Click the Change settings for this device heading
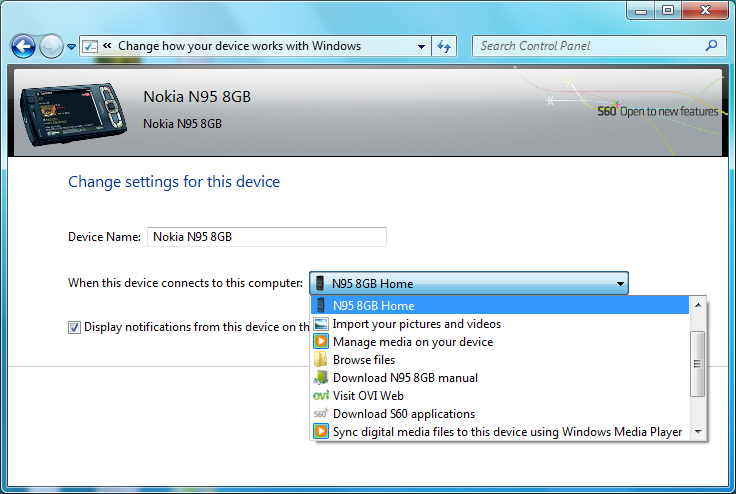This screenshot has width=736, height=494. coord(174,182)
